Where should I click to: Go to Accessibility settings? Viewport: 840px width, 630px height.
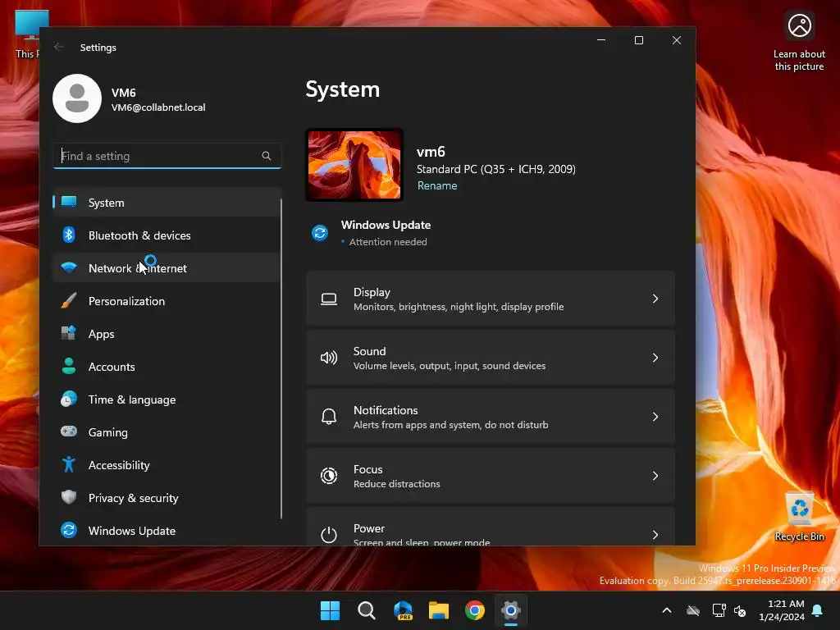click(x=167, y=464)
